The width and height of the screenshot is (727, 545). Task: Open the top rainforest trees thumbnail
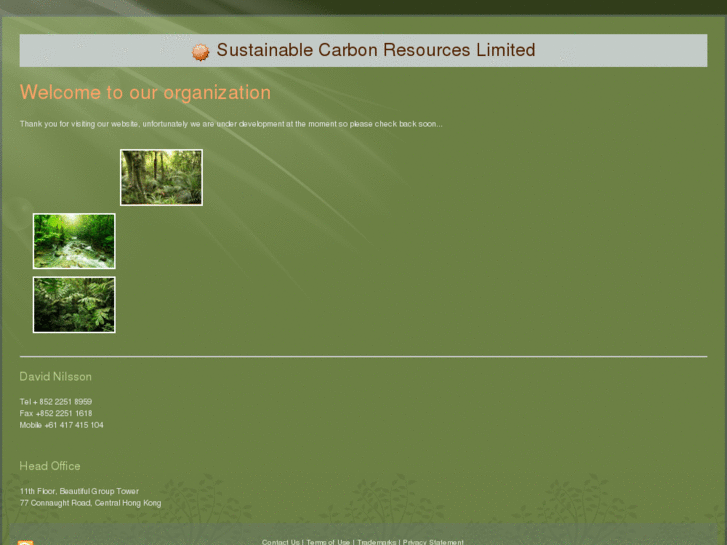coord(161,177)
